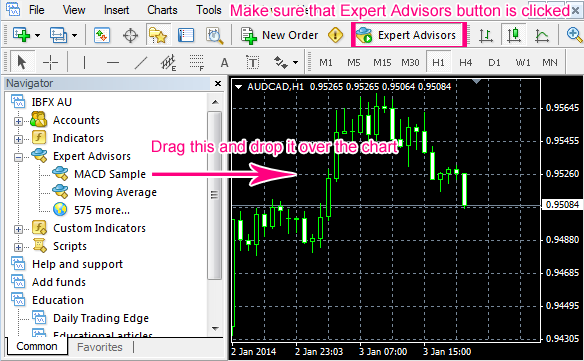The image size is (584, 361).
Task: Click the Zoom In magnifier icon
Action: tap(574, 35)
